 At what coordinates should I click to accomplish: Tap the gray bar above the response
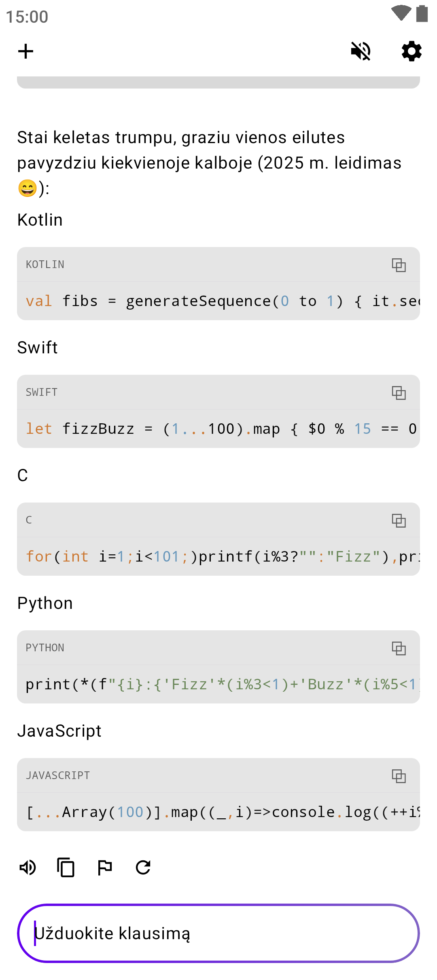[218, 82]
